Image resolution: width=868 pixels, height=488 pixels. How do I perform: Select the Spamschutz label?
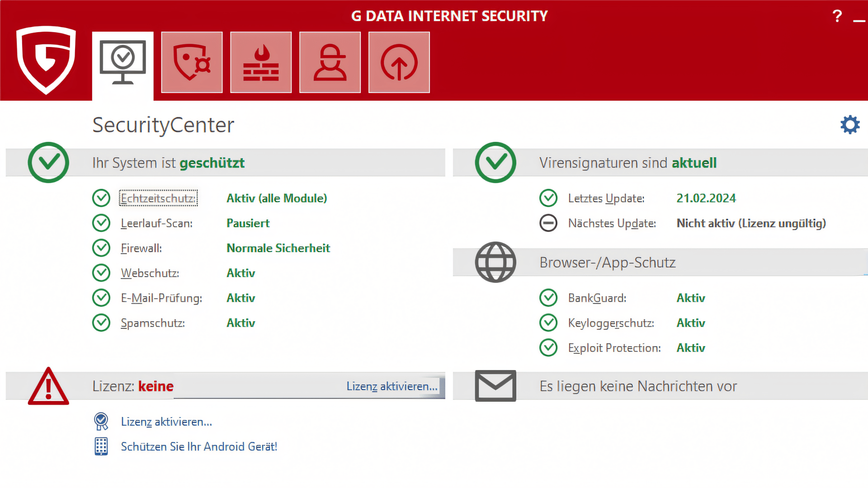point(153,323)
